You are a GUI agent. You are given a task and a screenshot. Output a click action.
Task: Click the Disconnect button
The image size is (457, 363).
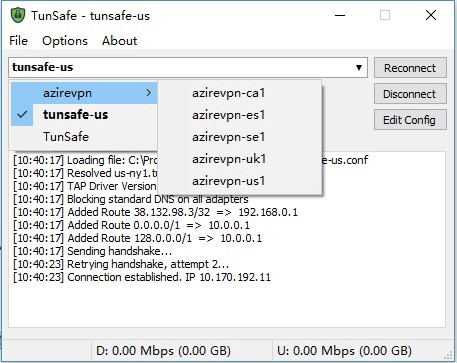(410, 94)
